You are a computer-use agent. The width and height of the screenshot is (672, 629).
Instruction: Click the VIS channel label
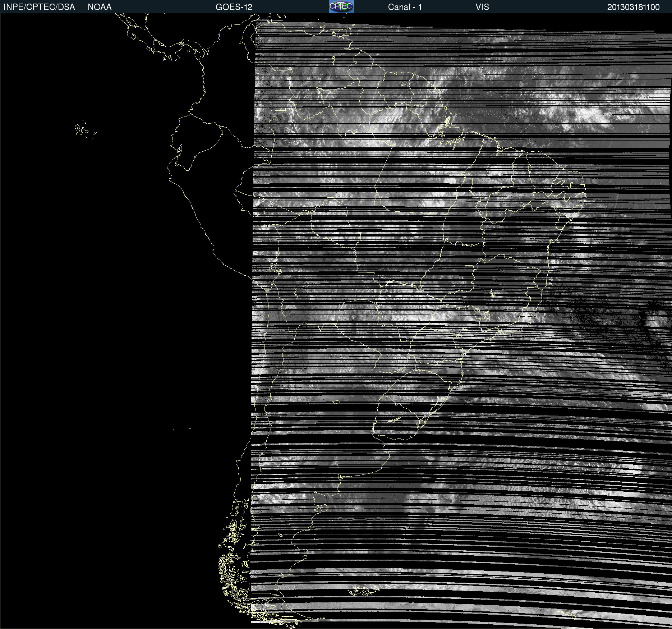pyautogui.click(x=482, y=7)
